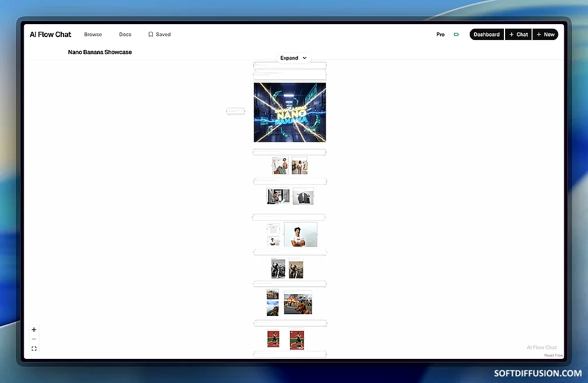Select the black-and-white statue photo
This screenshot has width=588, height=383.
pyautogui.click(x=278, y=268)
